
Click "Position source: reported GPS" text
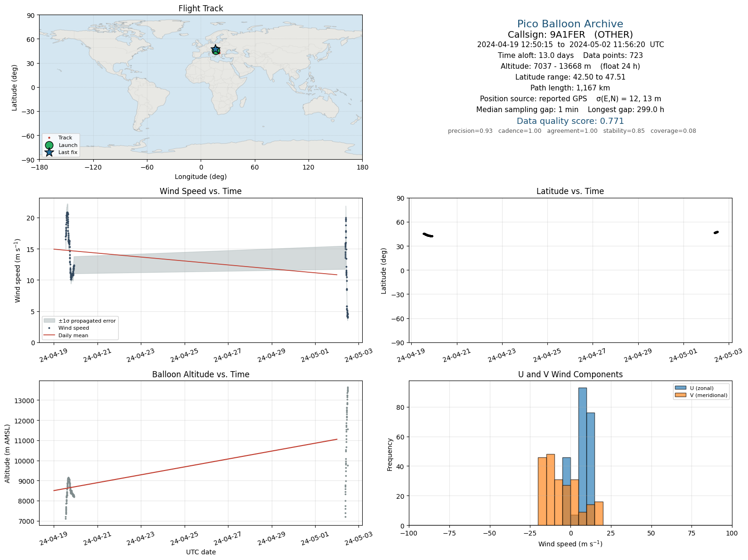click(533, 99)
